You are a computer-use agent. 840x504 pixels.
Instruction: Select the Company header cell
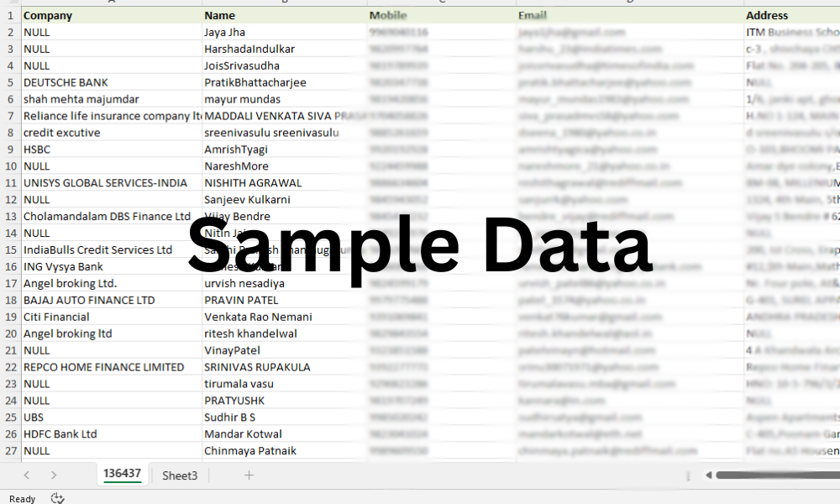112,15
